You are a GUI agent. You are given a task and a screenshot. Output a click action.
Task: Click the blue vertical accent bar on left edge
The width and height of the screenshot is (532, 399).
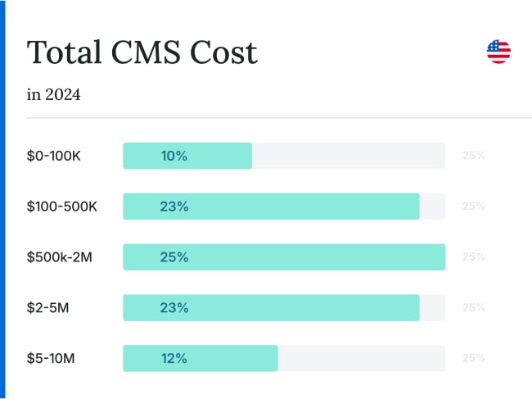[x=2, y=199]
